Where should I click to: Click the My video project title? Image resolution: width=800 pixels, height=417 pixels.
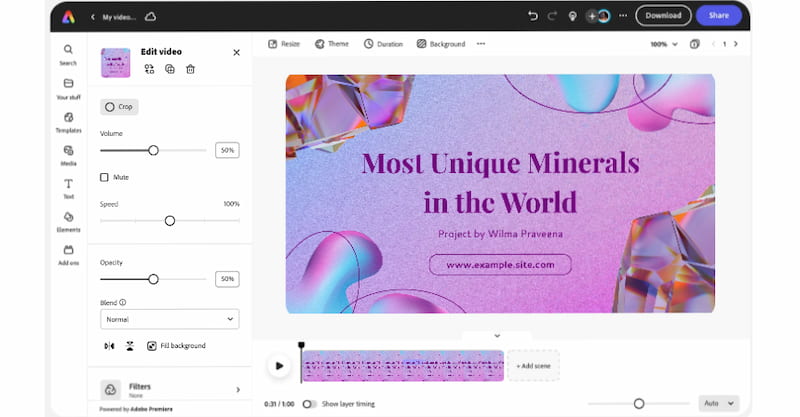coord(119,17)
